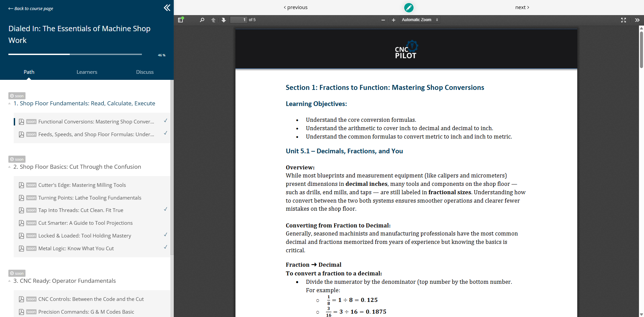The height and width of the screenshot is (317, 644).
Task: Switch to the Learners tab
Action: coord(87,72)
